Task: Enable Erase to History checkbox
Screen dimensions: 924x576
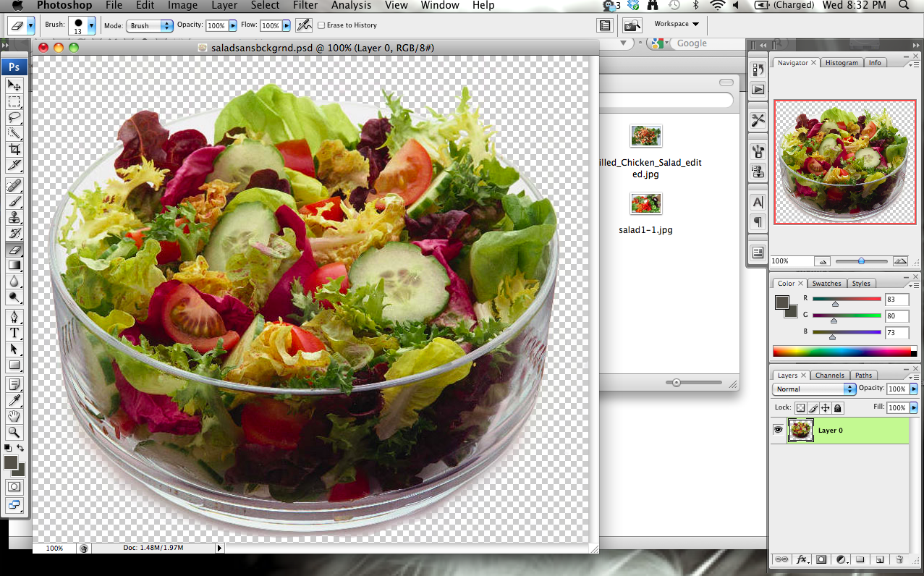Action: 321,25
